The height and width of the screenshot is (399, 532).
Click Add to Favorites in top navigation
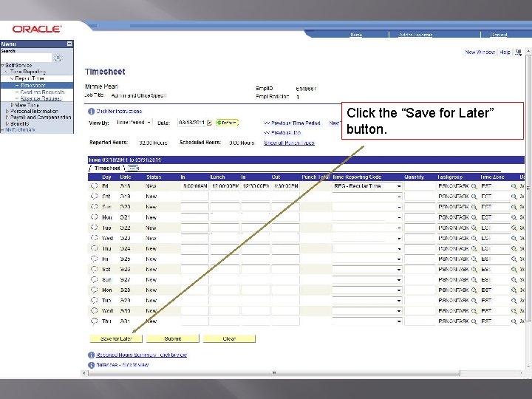coord(415,35)
